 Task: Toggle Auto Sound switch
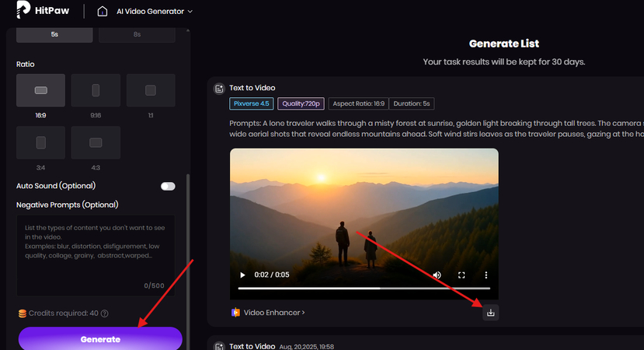point(168,186)
